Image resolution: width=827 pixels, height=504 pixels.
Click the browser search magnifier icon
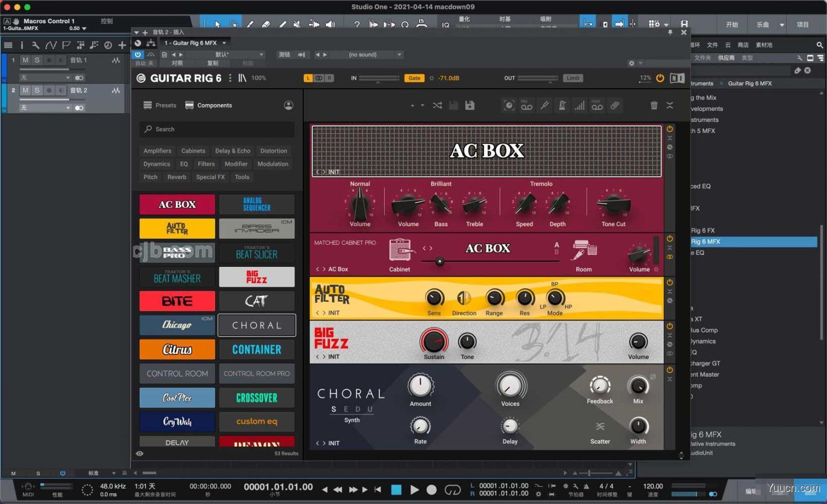pos(819,45)
